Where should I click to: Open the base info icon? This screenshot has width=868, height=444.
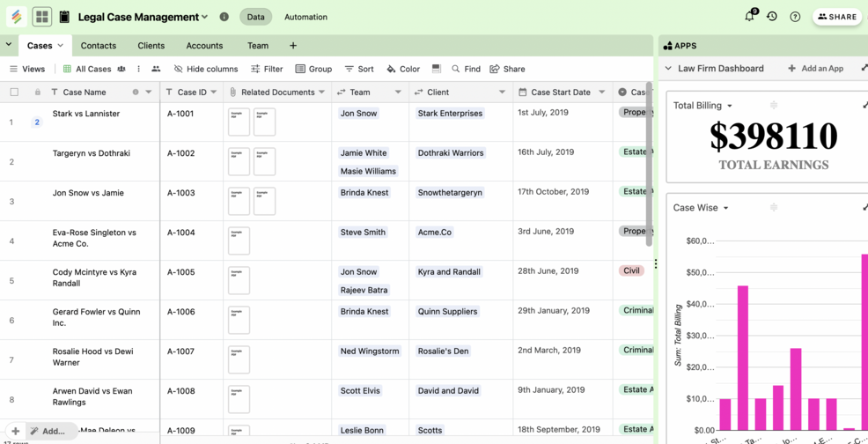pos(224,17)
